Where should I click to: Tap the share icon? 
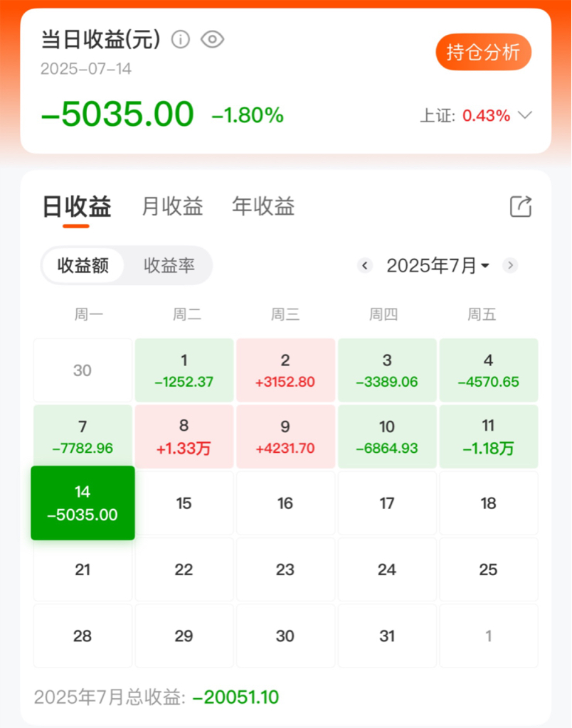pyautogui.click(x=521, y=206)
